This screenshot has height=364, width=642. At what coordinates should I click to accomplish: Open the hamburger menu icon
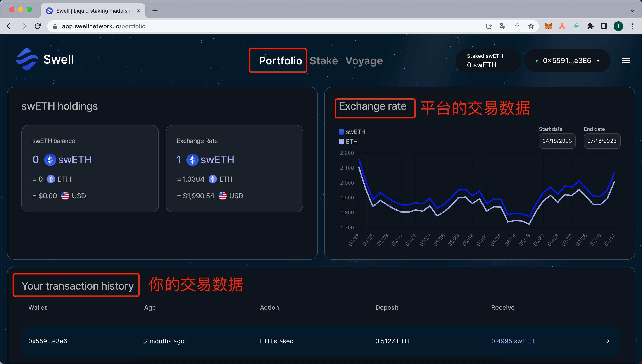pos(626,61)
